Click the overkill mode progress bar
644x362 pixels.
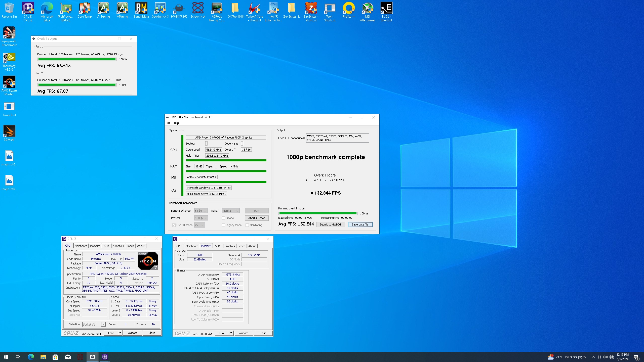point(318,213)
